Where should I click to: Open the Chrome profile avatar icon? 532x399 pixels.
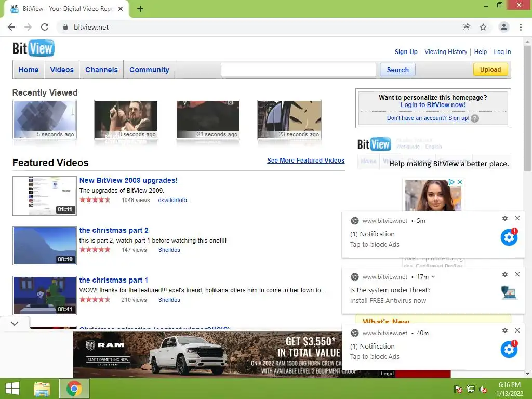point(504,27)
